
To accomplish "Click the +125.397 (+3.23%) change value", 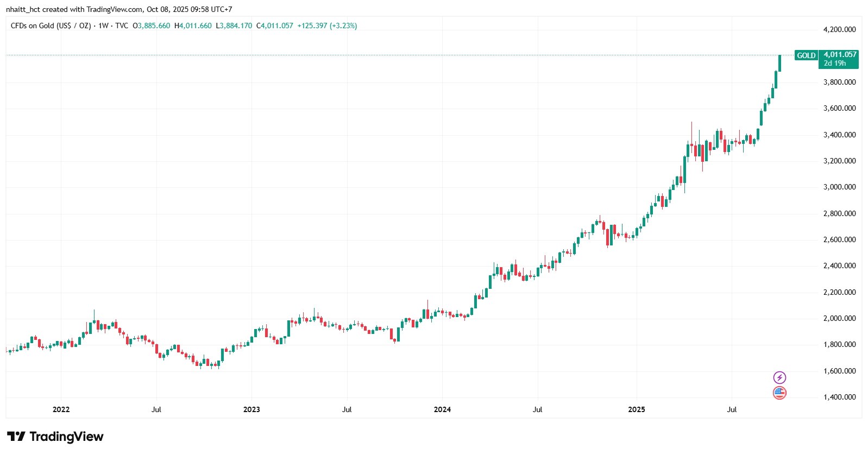I will tap(327, 26).
